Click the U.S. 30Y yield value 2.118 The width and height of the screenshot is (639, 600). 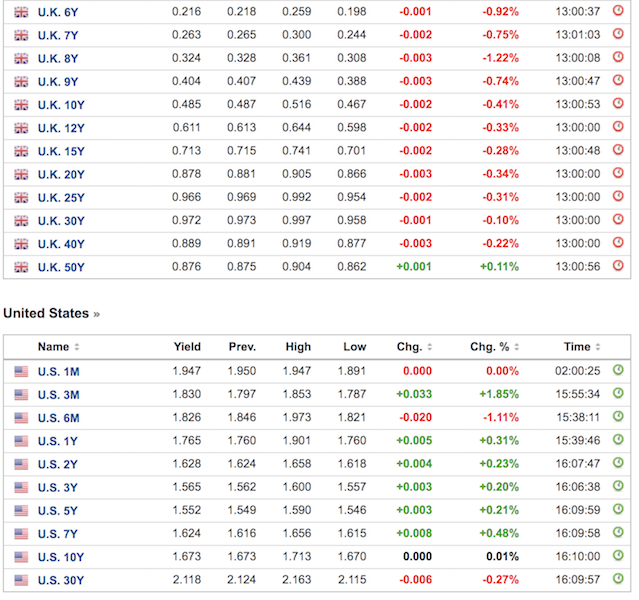click(187, 580)
